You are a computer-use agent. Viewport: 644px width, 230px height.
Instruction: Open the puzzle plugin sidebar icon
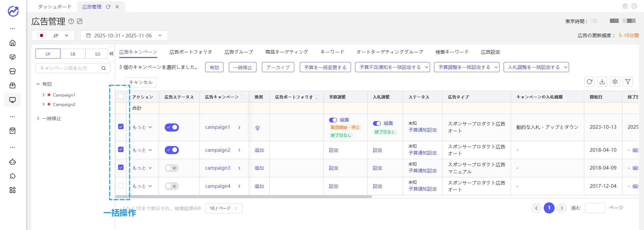coord(12,176)
